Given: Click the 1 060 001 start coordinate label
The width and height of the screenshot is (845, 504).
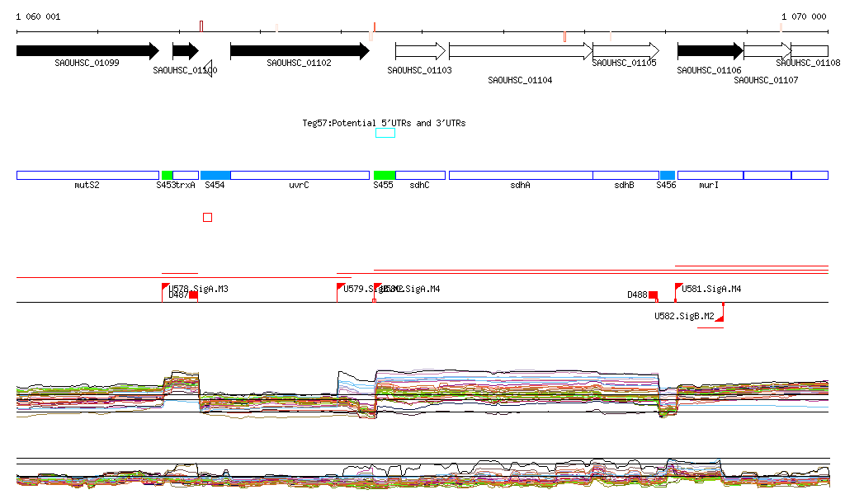Looking at the screenshot, I should (38, 16).
